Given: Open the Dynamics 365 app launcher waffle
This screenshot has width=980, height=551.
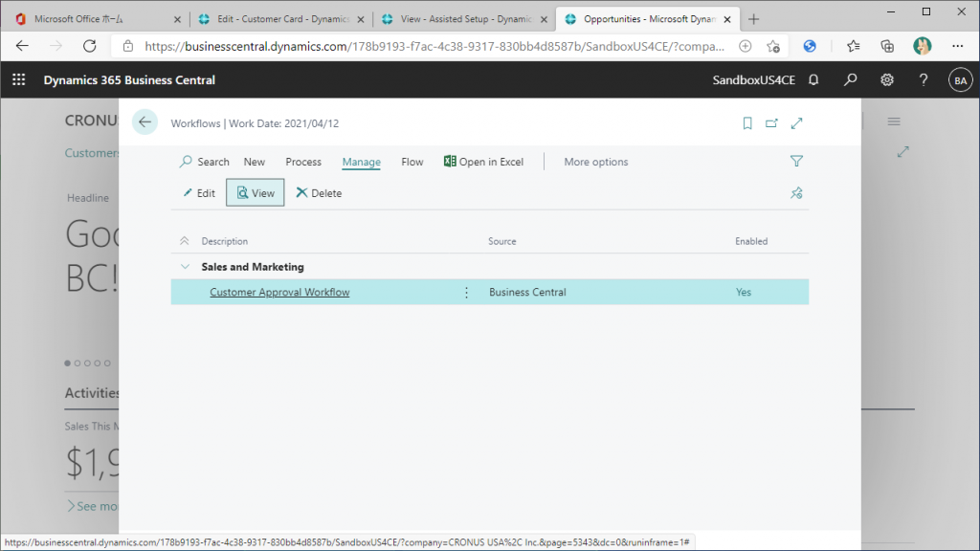Looking at the screenshot, I should [19, 80].
